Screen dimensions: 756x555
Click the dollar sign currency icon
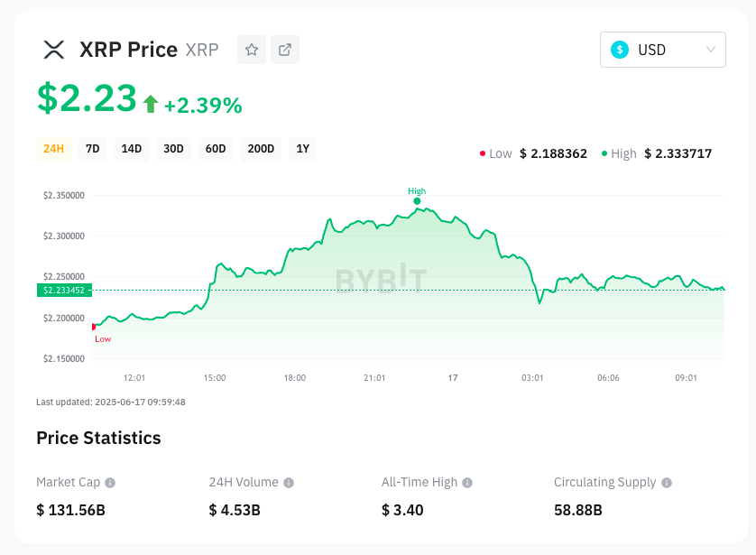pyautogui.click(x=620, y=50)
